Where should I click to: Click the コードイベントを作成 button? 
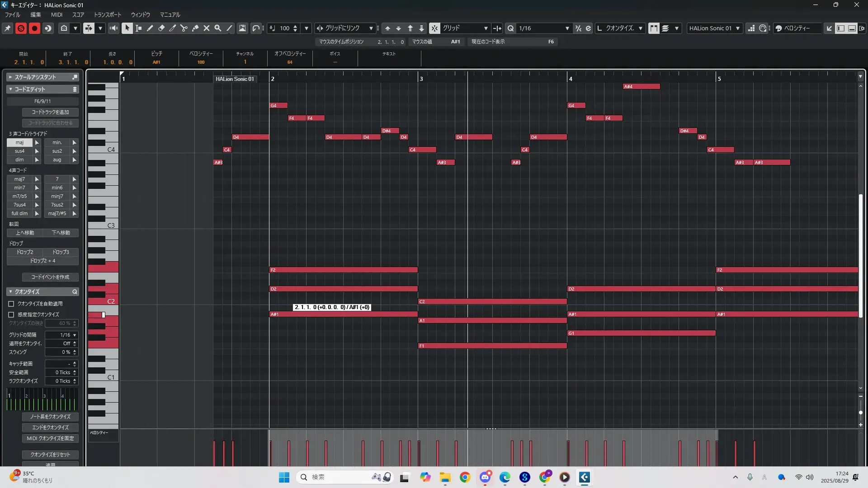coord(50,277)
